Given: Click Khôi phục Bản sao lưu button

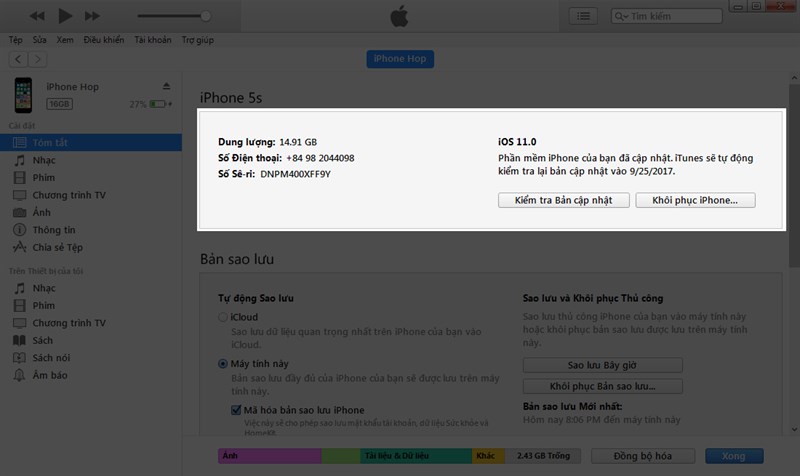Looking at the screenshot, I should tap(603, 386).
